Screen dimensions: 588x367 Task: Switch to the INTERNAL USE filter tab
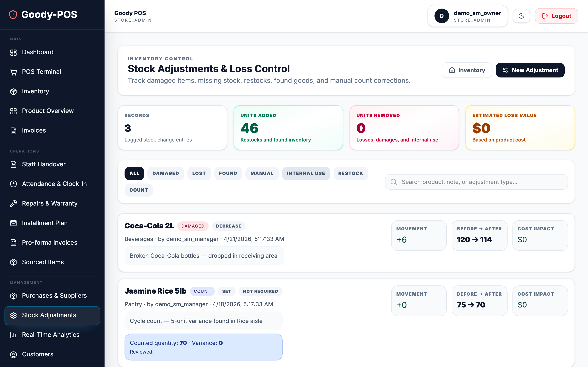[306, 173]
